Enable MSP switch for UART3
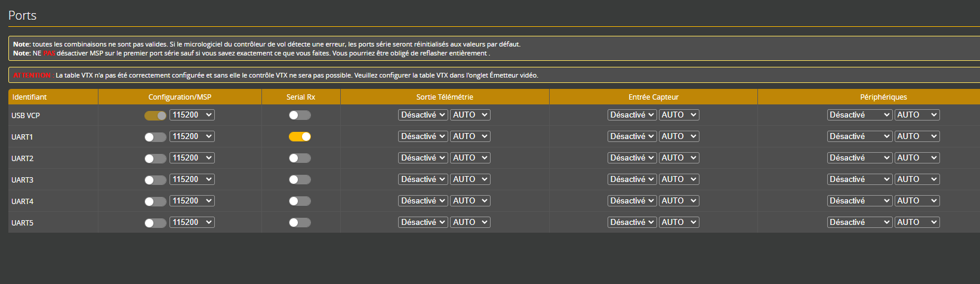 pyautogui.click(x=155, y=180)
